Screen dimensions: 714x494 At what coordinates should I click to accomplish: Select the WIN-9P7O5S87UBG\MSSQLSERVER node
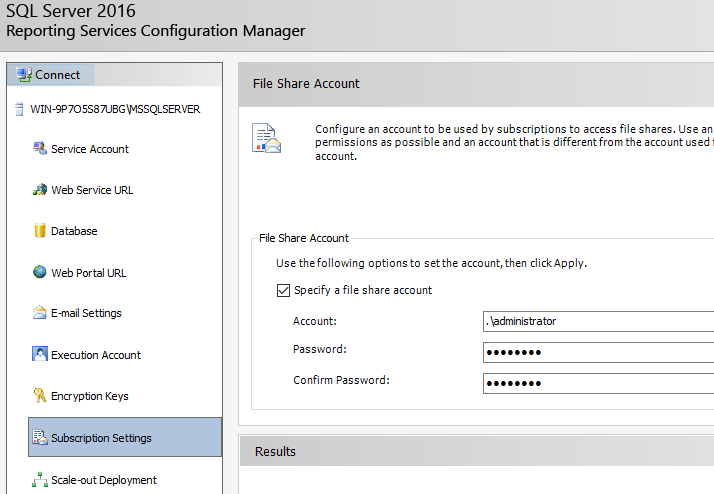click(115, 109)
